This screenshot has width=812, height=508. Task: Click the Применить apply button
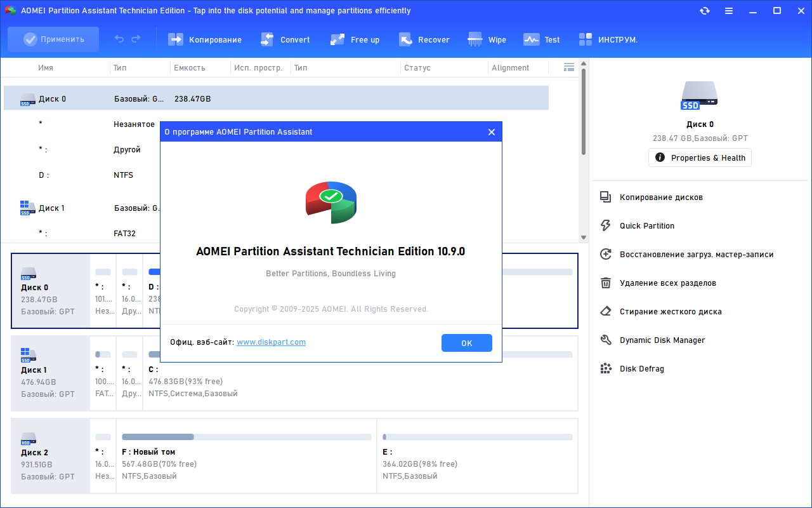53,39
